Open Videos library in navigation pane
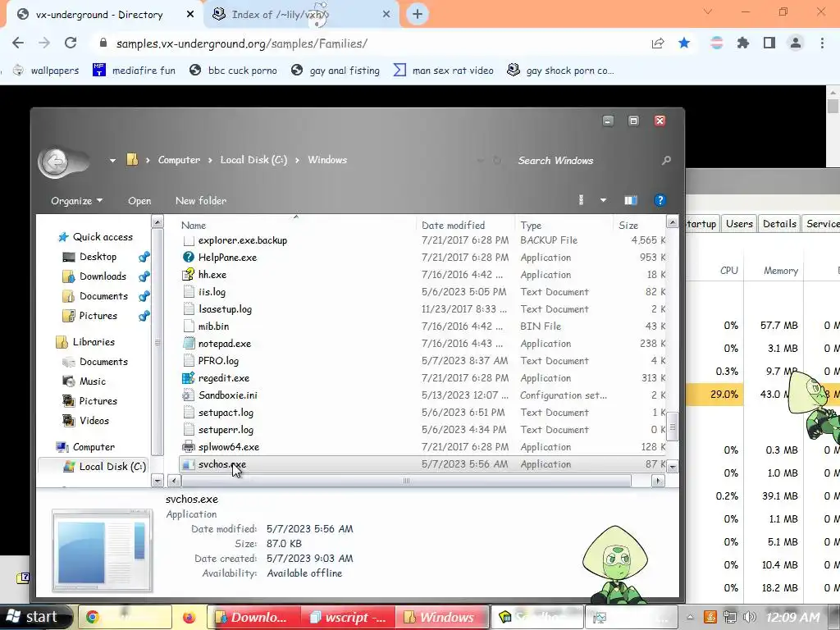 pyautogui.click(x=85, y=421)
